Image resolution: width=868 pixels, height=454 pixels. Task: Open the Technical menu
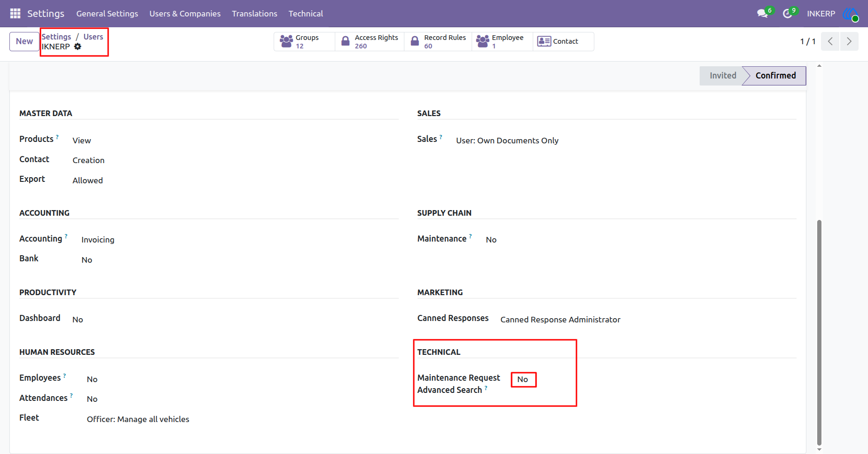(x=306, y=14)
